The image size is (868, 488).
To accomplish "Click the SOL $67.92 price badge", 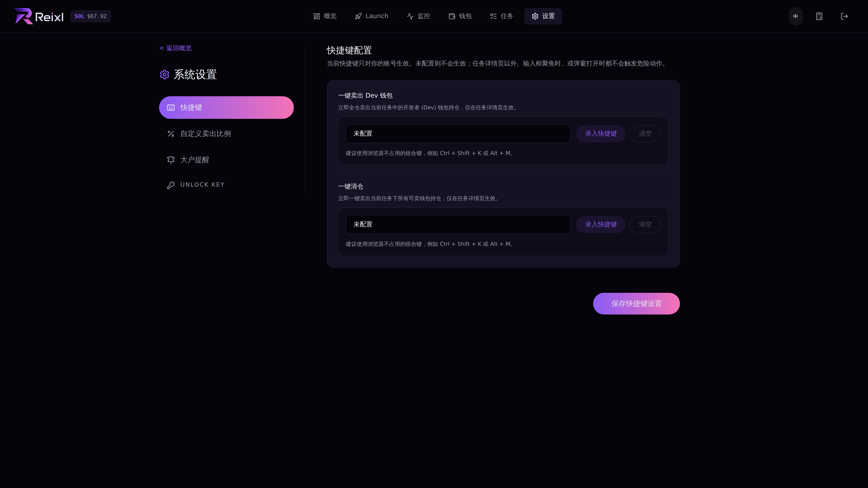I will coord(91,16).
